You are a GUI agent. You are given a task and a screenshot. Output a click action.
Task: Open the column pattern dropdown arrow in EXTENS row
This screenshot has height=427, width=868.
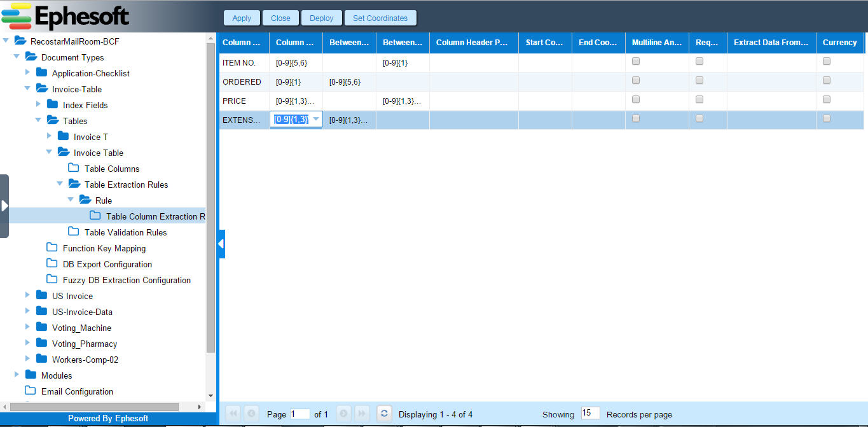coord(315,119)
